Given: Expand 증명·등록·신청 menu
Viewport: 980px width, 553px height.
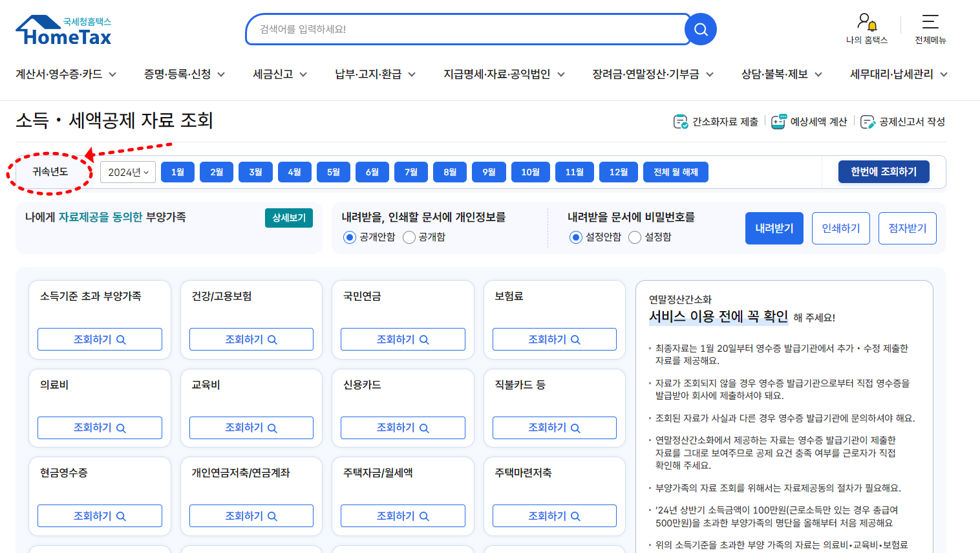Looking at the screenshot, I should 184,74.
